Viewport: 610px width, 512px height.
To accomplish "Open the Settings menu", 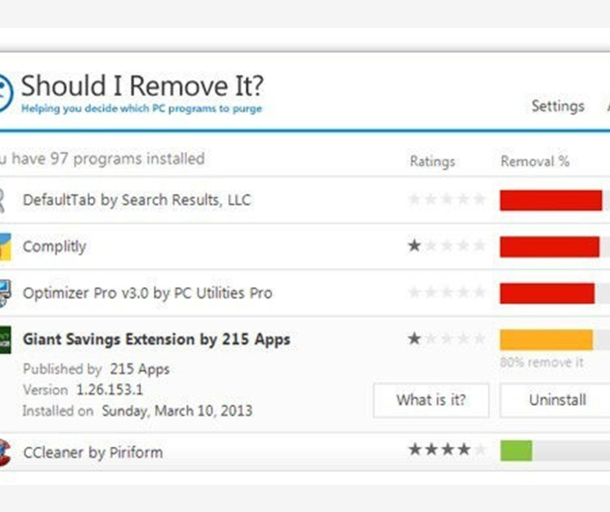I will (x=558, y=106).
